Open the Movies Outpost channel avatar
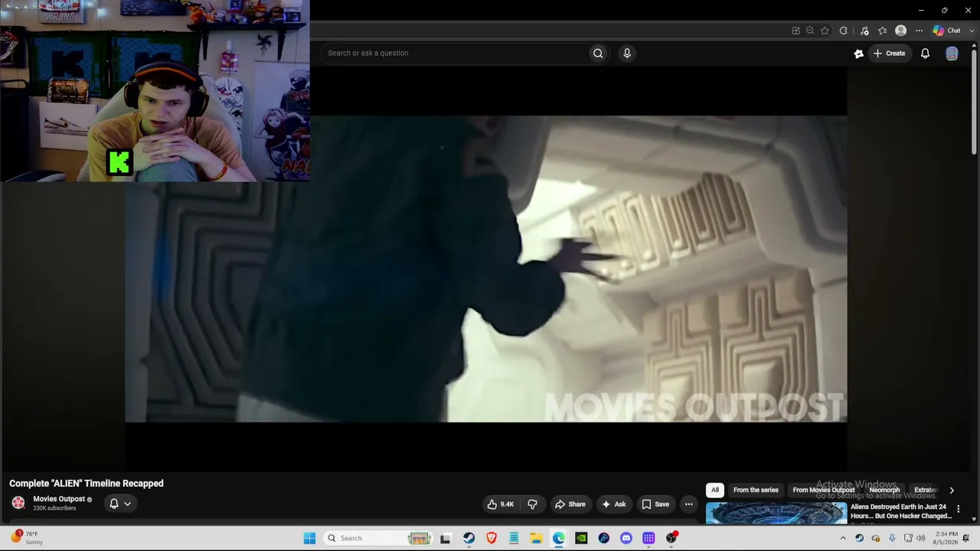Viewport: 980px width, 551px height. (x=18, y=503)
